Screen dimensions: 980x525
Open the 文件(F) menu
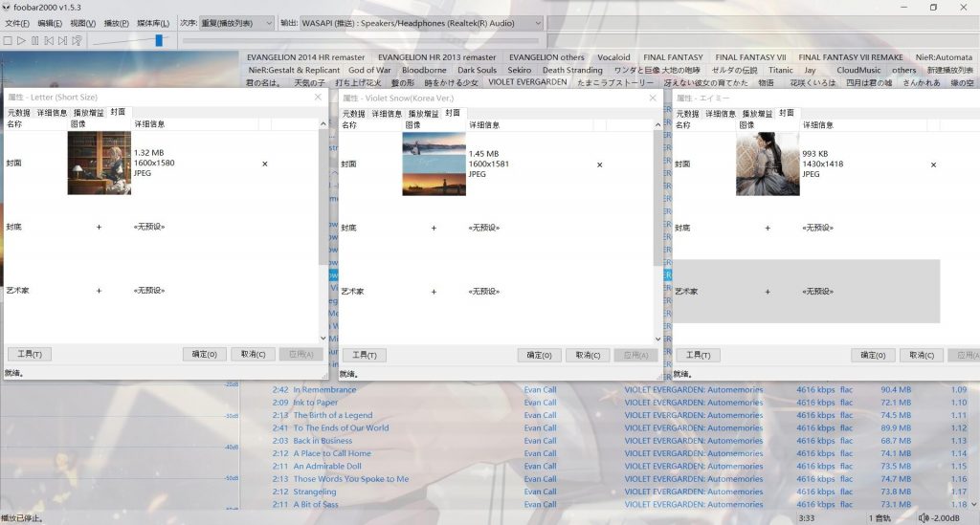(x=17, y=23)
